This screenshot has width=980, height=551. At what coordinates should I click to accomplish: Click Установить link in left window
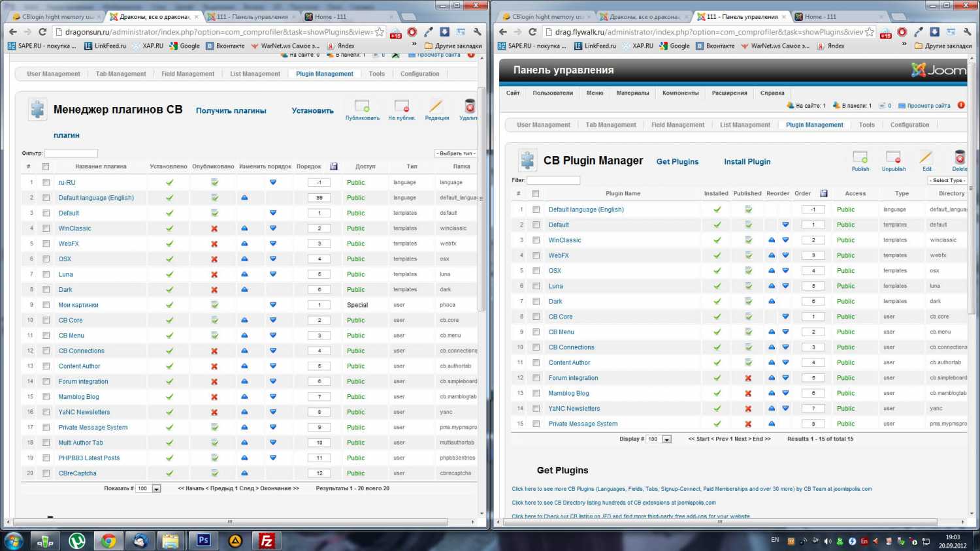coord(312,111)
